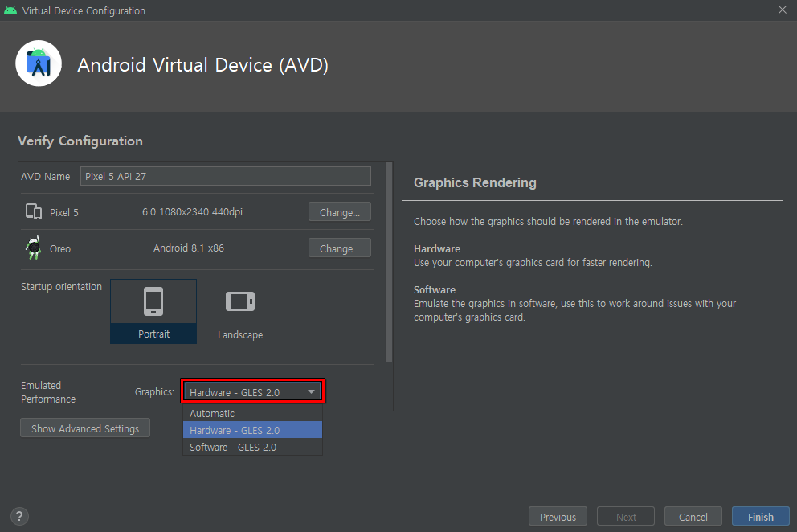This screenshot has width=797, height=532.
Task: Click the Next button
Action: [626, 517]
